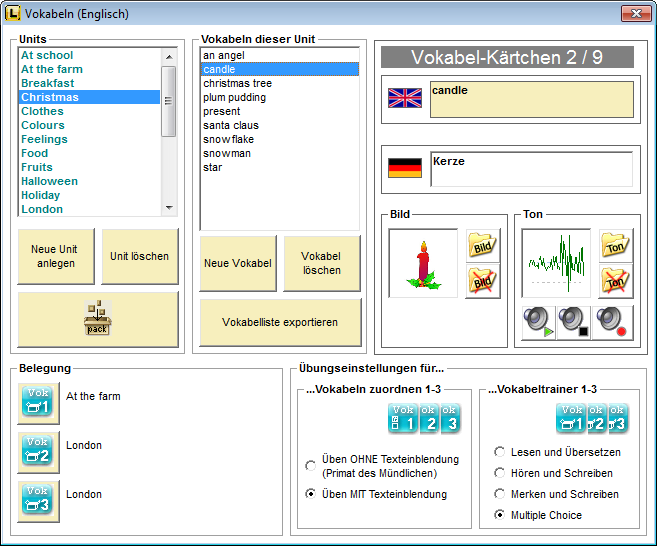
Task: Click the English word field containing "candle"
Action: (531, 99)
